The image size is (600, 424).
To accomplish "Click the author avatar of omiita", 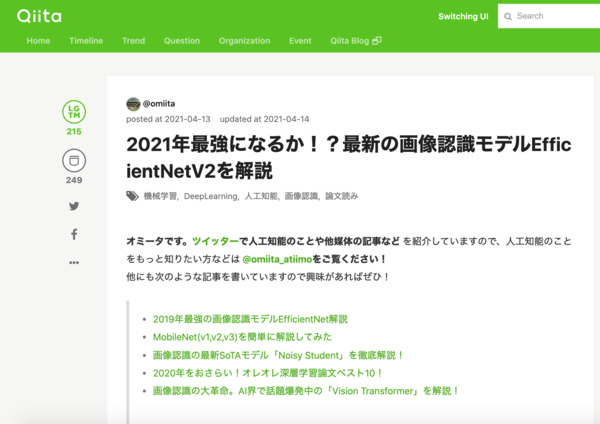I will tap(133, 104).
